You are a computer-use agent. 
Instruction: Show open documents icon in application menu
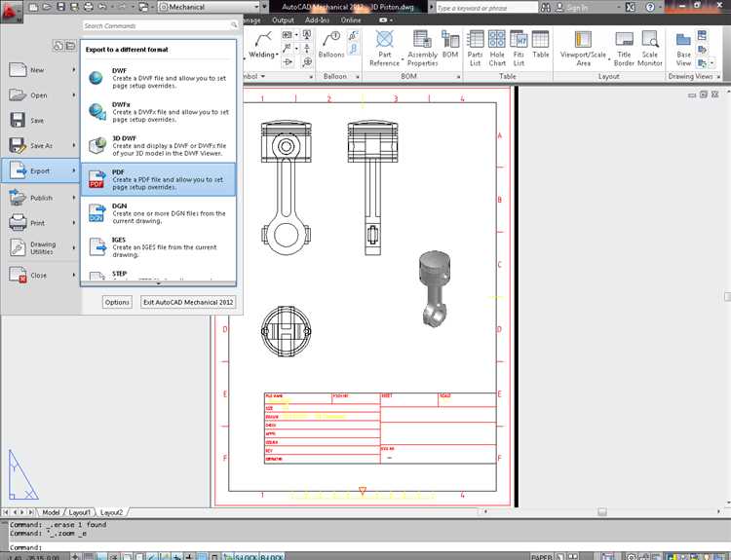click(70, 46)
